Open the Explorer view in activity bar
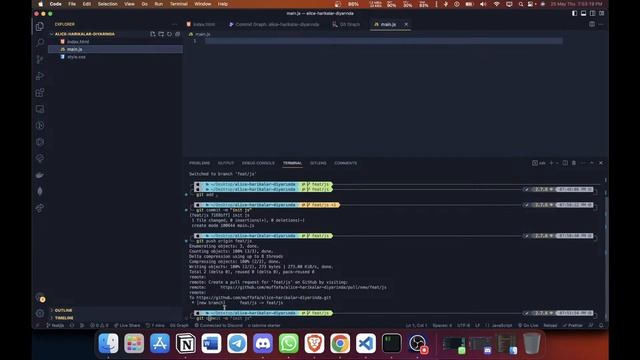 [40, 27]
